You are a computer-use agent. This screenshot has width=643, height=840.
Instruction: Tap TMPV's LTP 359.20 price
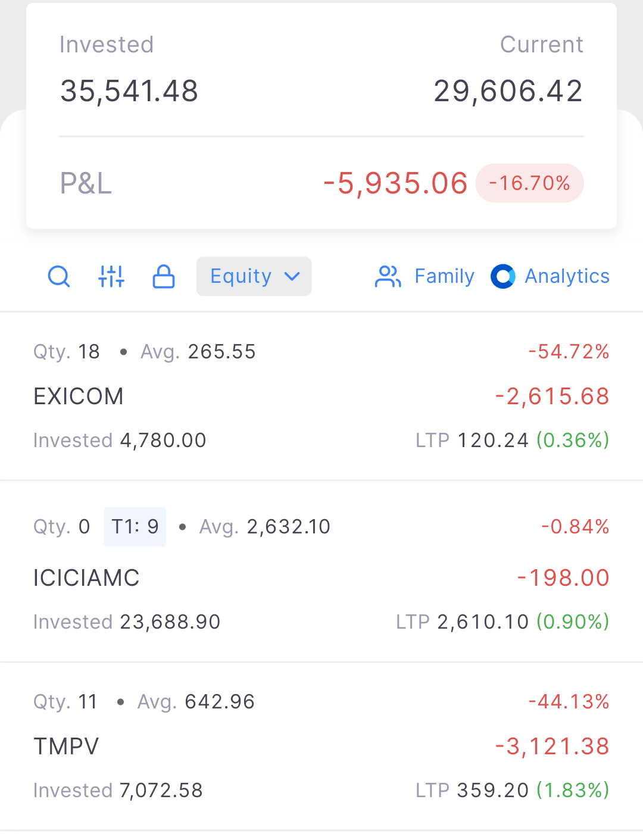[493, 791]
